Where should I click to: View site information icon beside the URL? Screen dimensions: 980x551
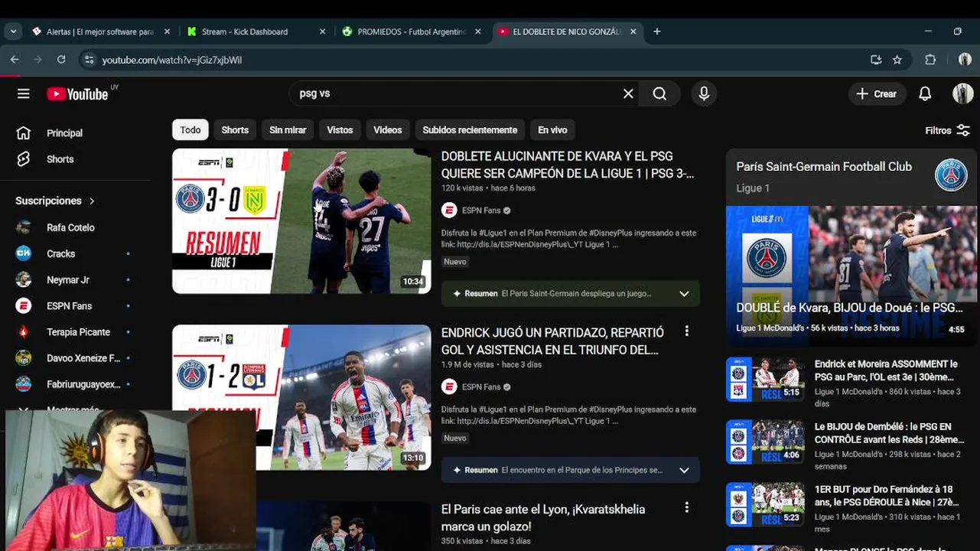[89, 59]
